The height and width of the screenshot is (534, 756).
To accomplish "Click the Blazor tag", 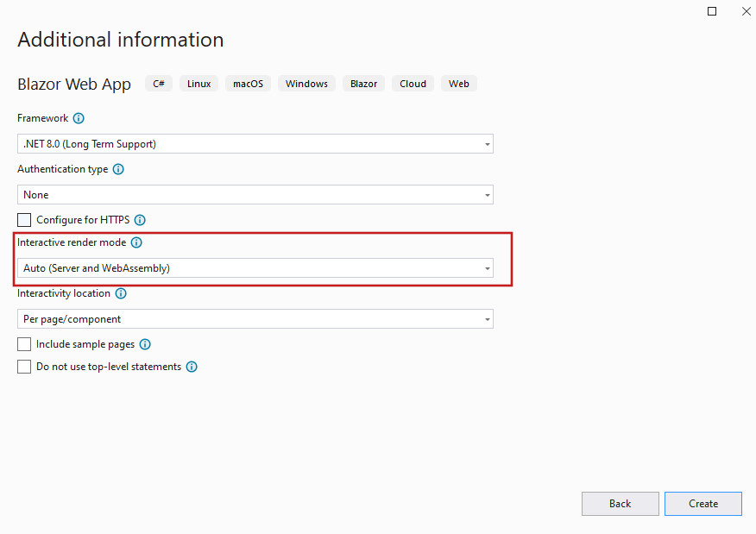I will [x=363, y=84].
